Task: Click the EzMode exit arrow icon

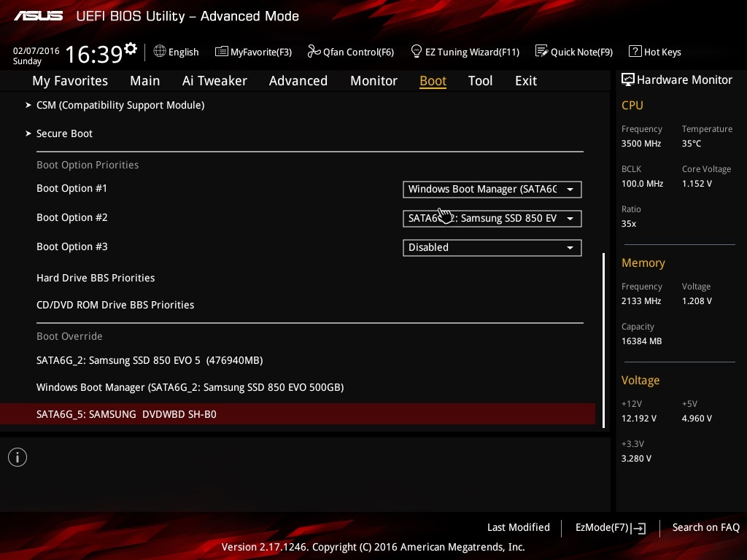Action: tap(638, 528)
